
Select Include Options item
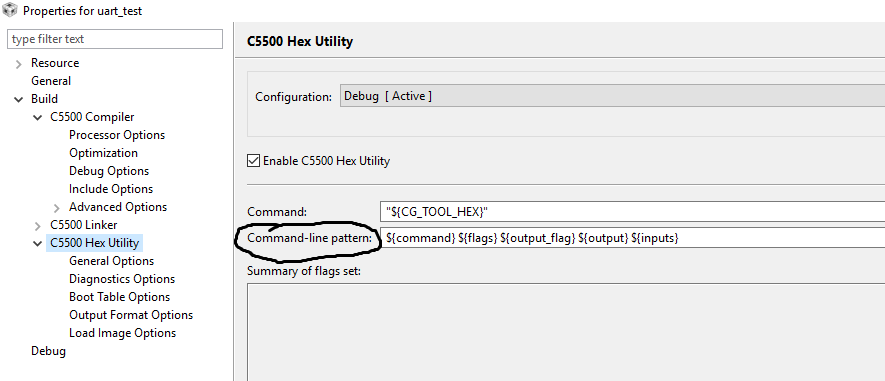(x=111, y=189)
